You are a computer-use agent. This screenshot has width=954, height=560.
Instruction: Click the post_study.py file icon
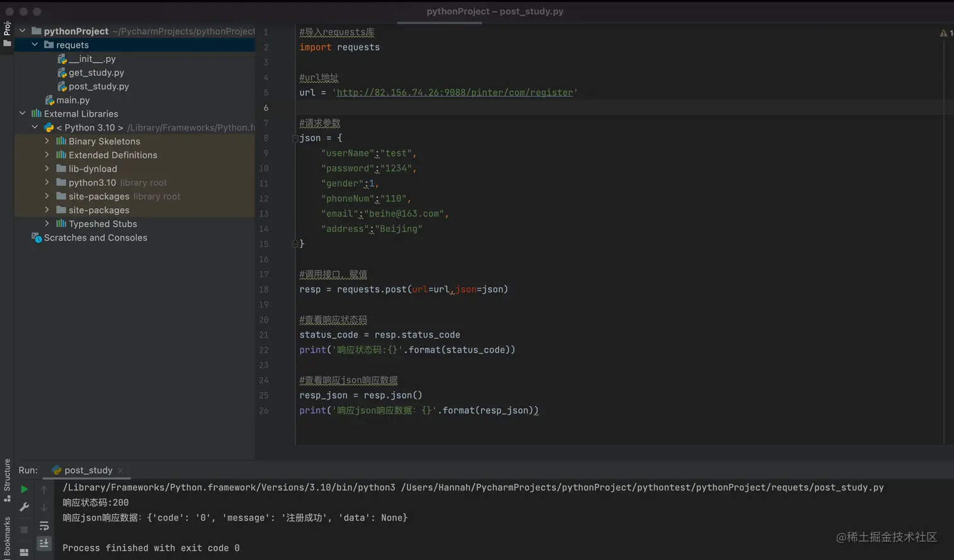pos(62,86)
